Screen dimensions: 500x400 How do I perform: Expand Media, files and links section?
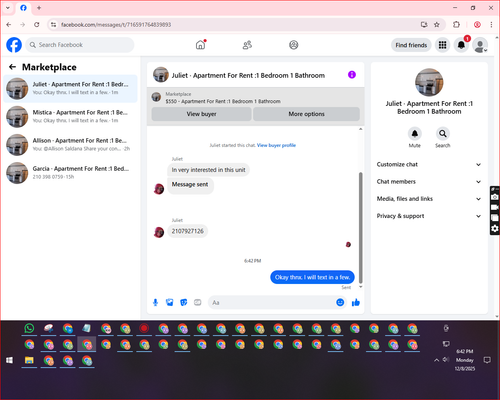point(429,199)
